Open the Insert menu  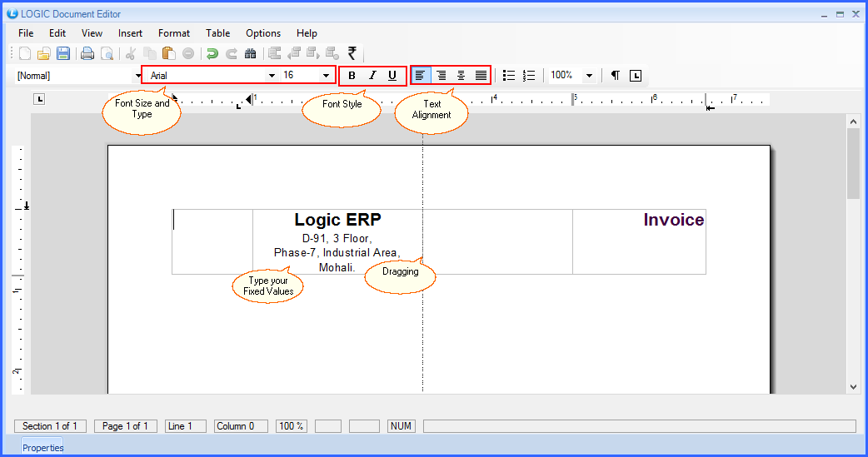pyautogui.click(x=130, y=33)
